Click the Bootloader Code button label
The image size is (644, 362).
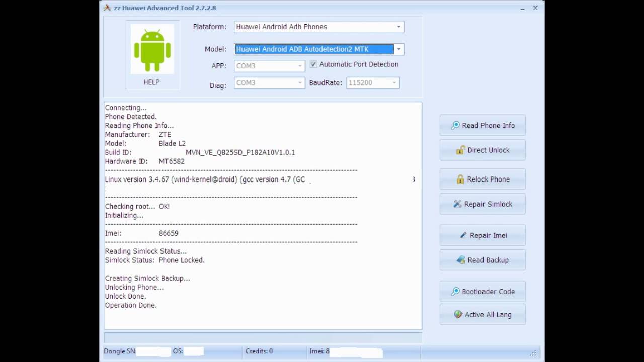pos(488,291)
